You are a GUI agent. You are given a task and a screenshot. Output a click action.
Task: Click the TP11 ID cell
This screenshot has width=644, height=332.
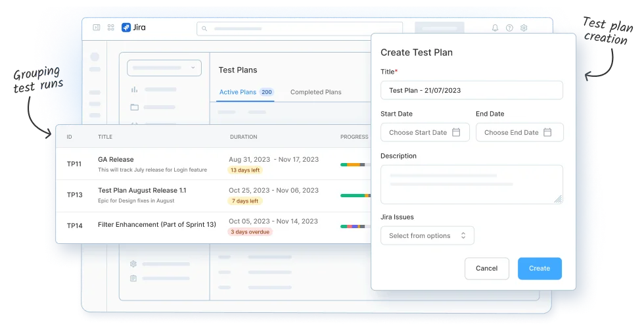[74, 164]
